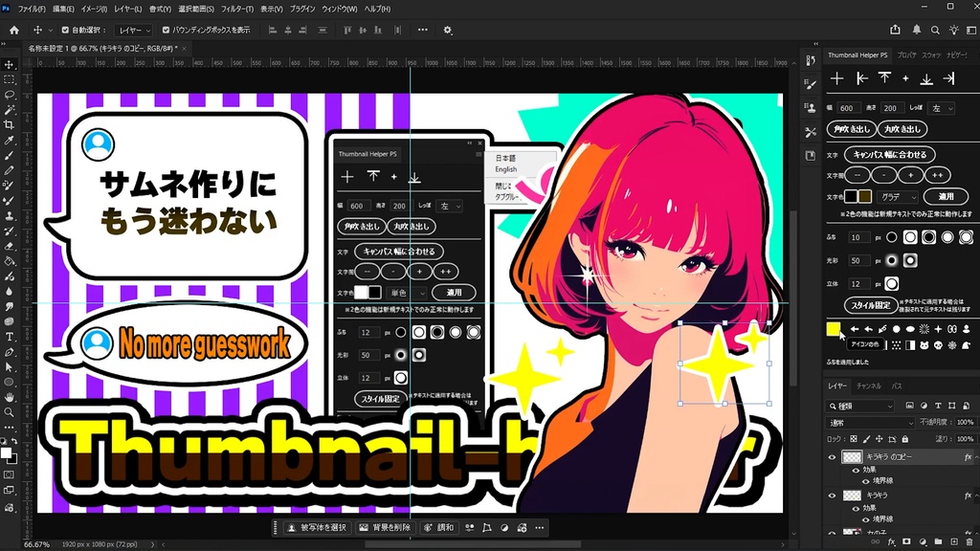980x551 pixels.
Task: Select the Move tool in the left toolbar
Action: pyautogui.click(x=9, y=64)
